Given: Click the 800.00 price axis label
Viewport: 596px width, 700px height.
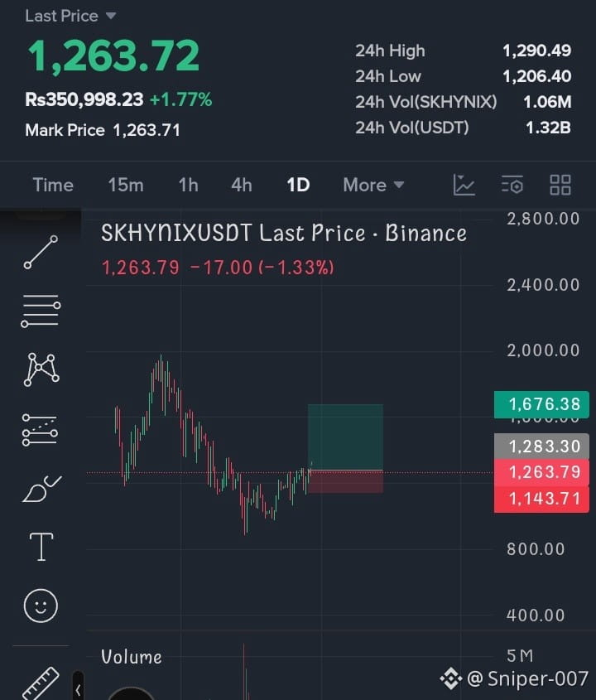Looking at the screenshot, I should [x=536, y=549].
